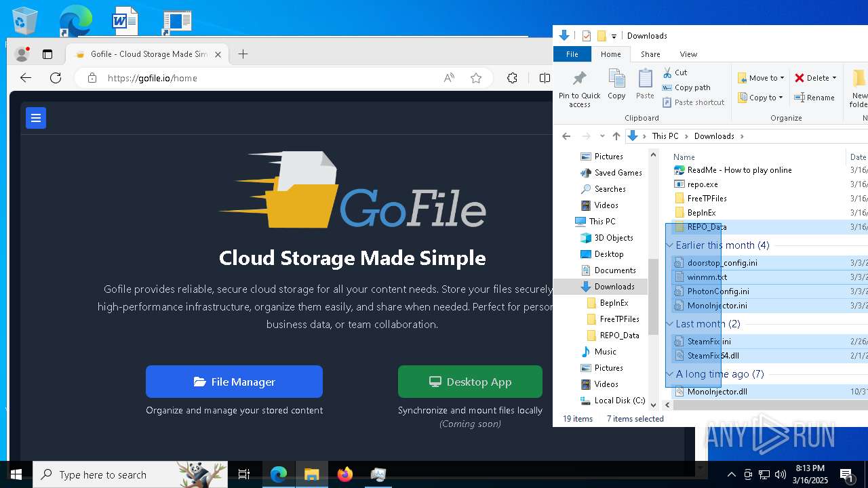Screen dimensions: 868x488
Task: Open Quick Access Toolbar customize dropdown
Action: pos(614,36)
